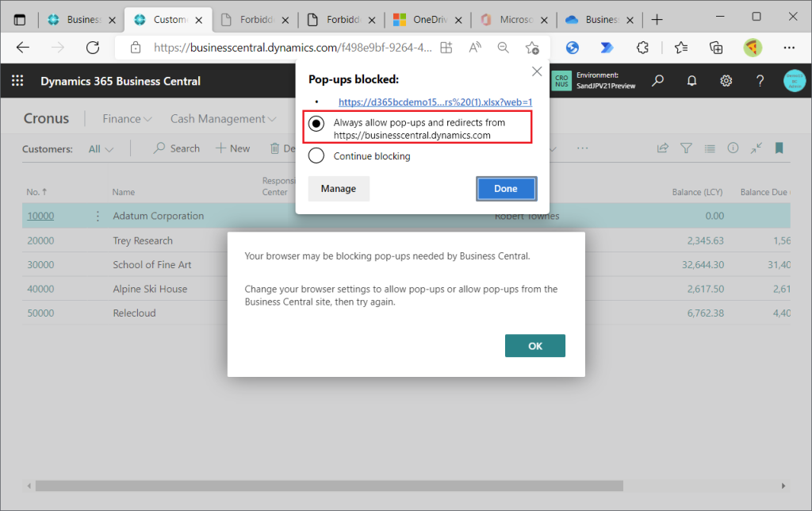This screenshot has height=511, width=812.
Task: Select Always allow pop-ups and redirects option
Action: [x=316, y=123]
